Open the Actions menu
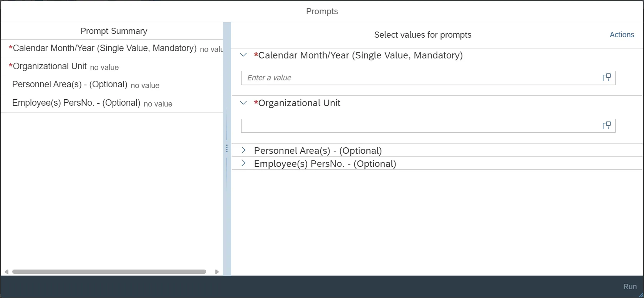This screenshot has width=644, height=298. [622, 35]
